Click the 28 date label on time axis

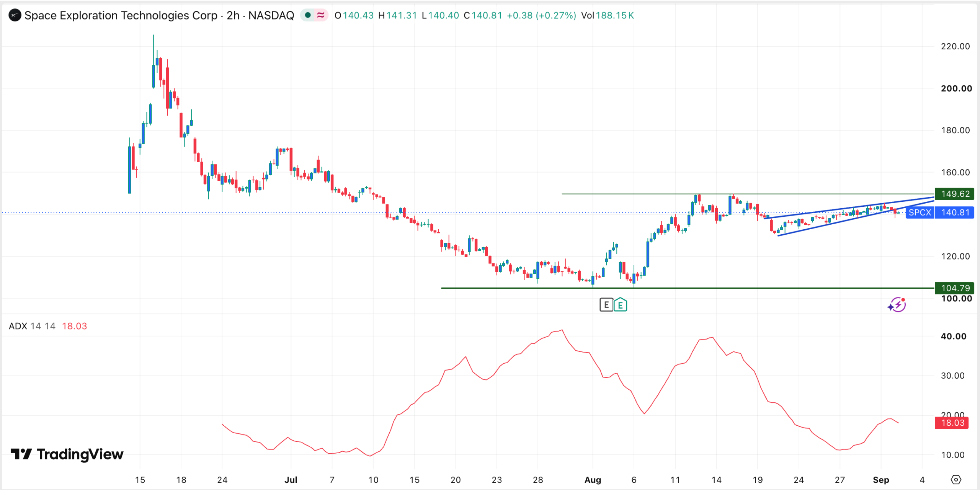[538, 480]
